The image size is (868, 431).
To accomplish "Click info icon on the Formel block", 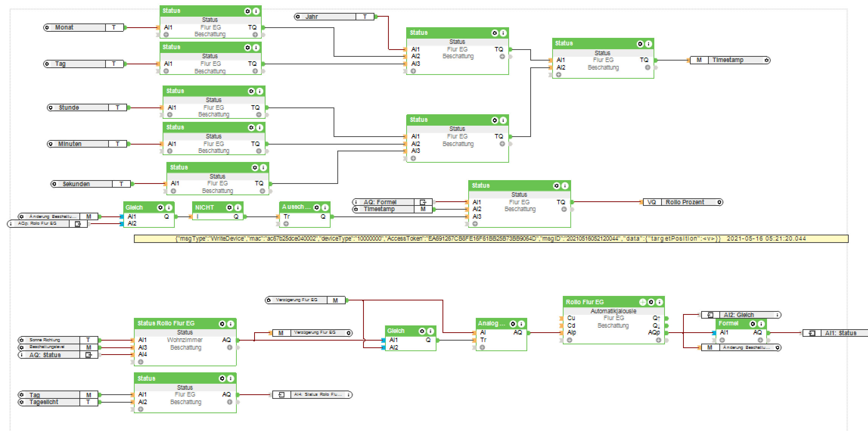I will coord(761,324).
